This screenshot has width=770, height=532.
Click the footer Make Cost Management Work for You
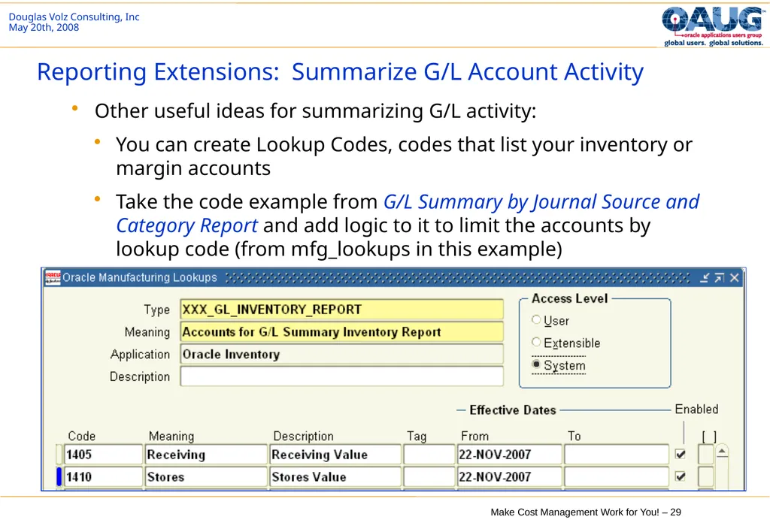pos(585,512)
